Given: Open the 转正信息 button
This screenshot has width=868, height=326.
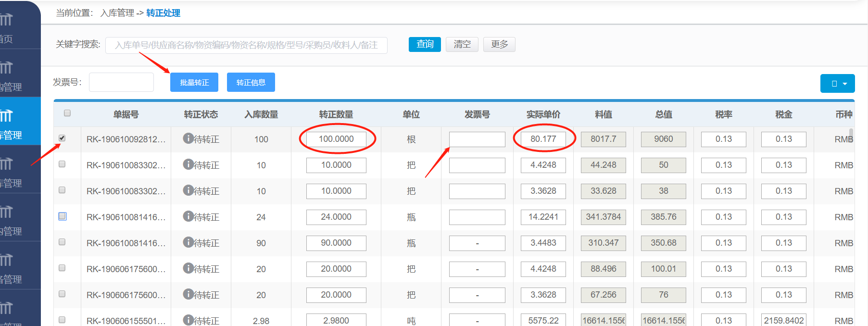Looking at the screenshot, I should (251, 82).
